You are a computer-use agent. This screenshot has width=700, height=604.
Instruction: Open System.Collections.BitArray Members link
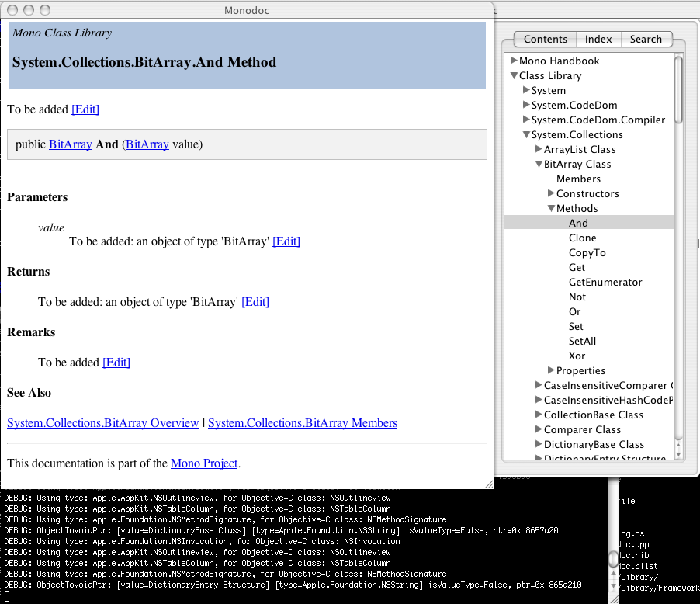click(x=303, y=423)
